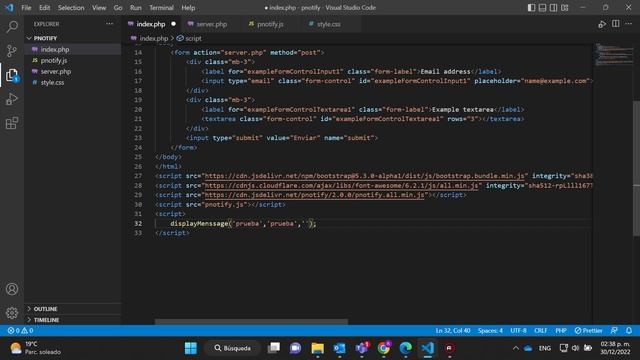The height and width of the screenshot is (360, 640).
Task: Click the Run code play icon
Action: pyautogui.click(x=602, y=24)
